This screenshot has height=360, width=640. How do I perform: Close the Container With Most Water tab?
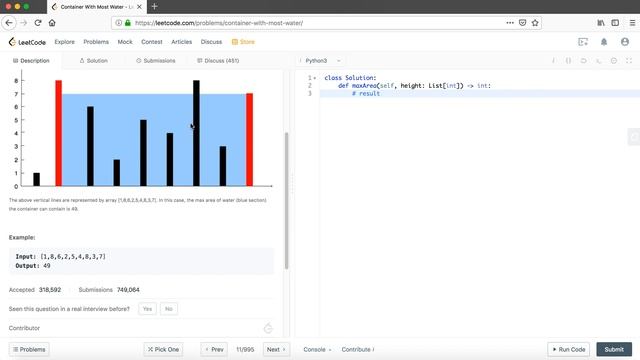[x=139, y=7]
